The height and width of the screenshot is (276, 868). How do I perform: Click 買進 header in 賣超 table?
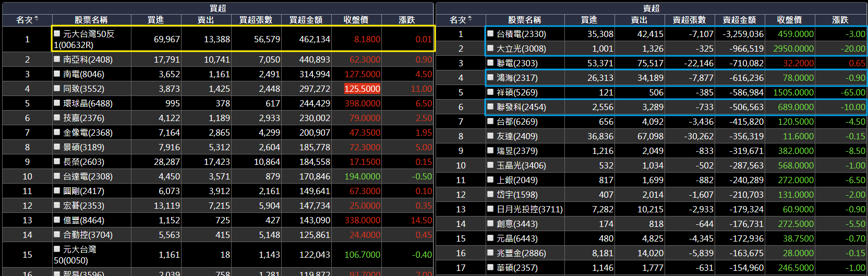[x=589, y=20]
